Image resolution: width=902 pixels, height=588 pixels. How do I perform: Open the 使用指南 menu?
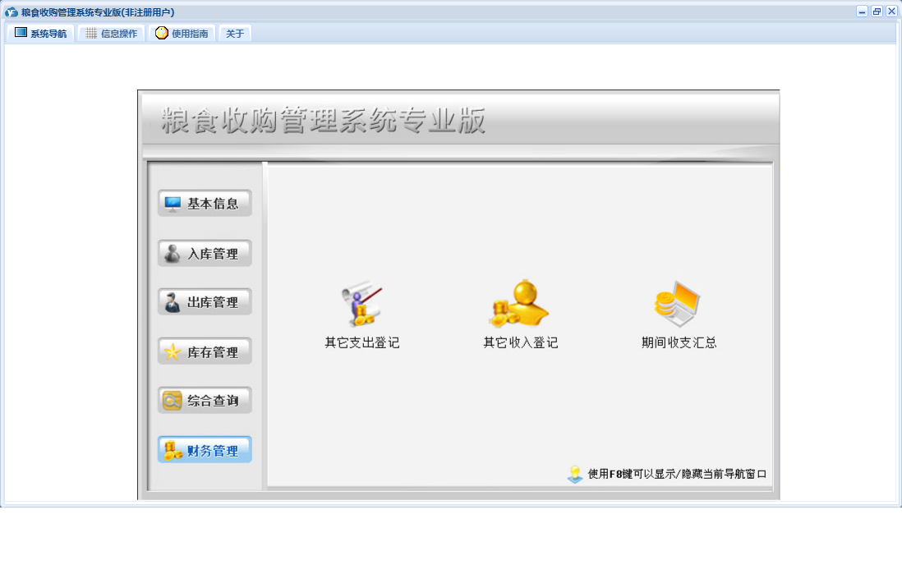[x=182, y=34]
